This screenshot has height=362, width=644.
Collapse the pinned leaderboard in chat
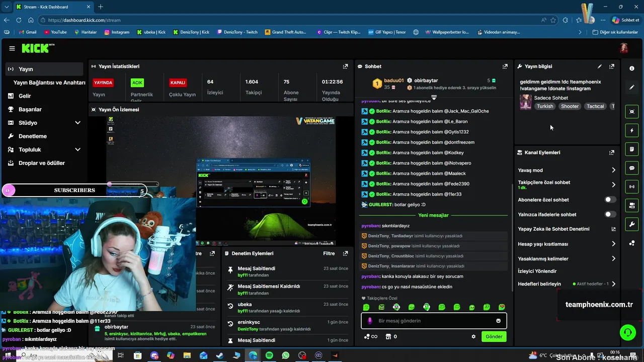pyautogui.click(x=434, y=97)
